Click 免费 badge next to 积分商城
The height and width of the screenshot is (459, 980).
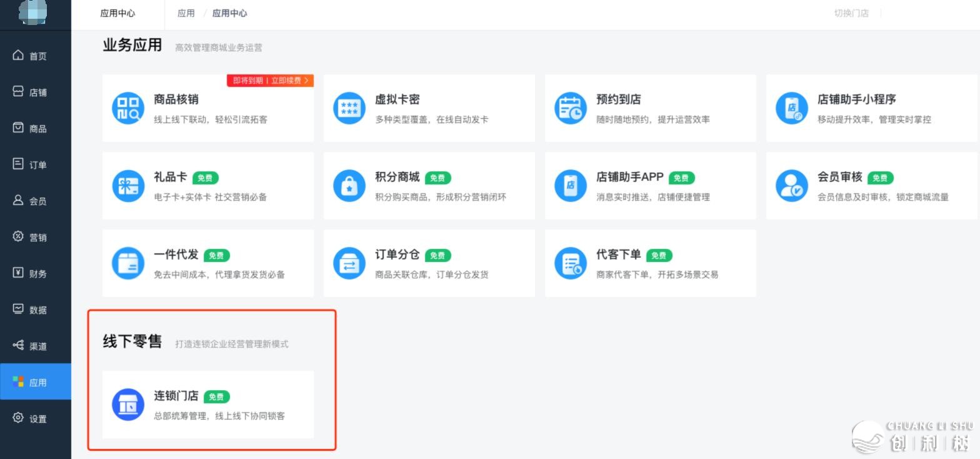(x=438, y=178)
